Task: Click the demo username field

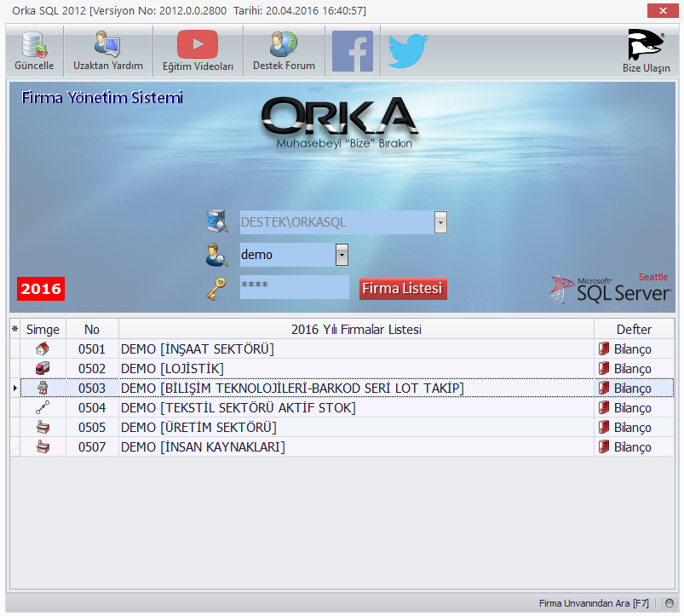Action: tap(288, 255)
